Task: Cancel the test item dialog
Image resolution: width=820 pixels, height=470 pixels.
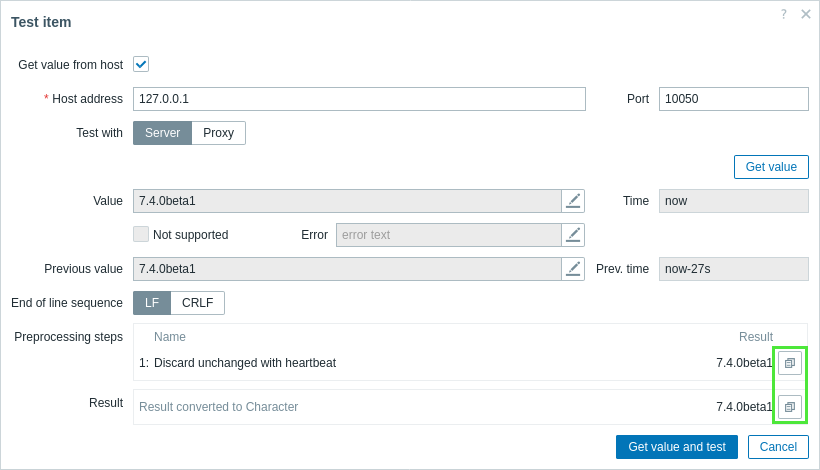Action: point(778,447)
